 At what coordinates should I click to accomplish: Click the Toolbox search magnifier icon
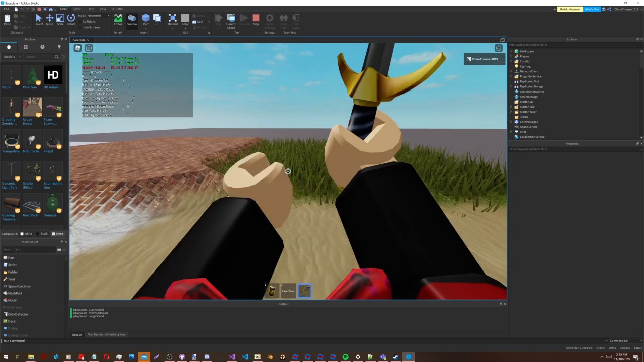(57, 57)
